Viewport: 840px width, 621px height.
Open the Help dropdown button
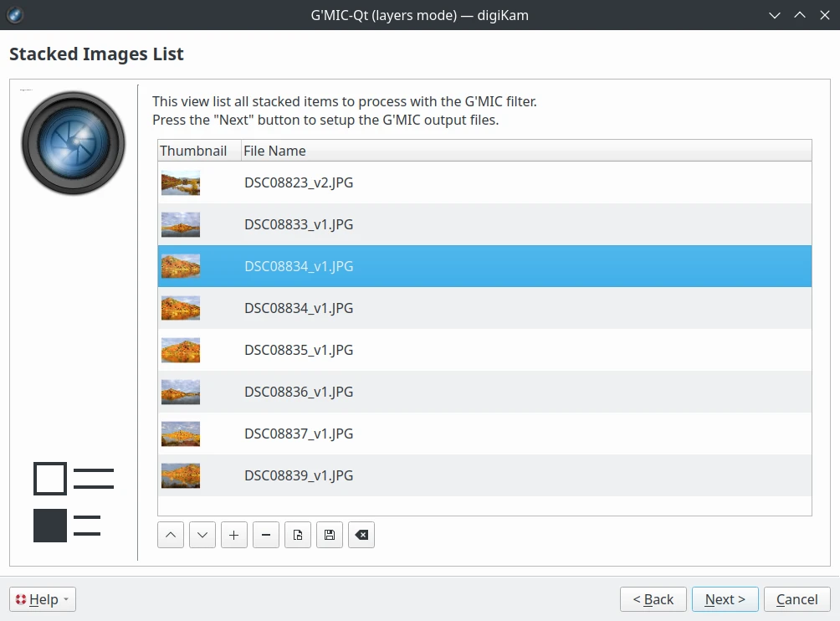tap(43, 599)
